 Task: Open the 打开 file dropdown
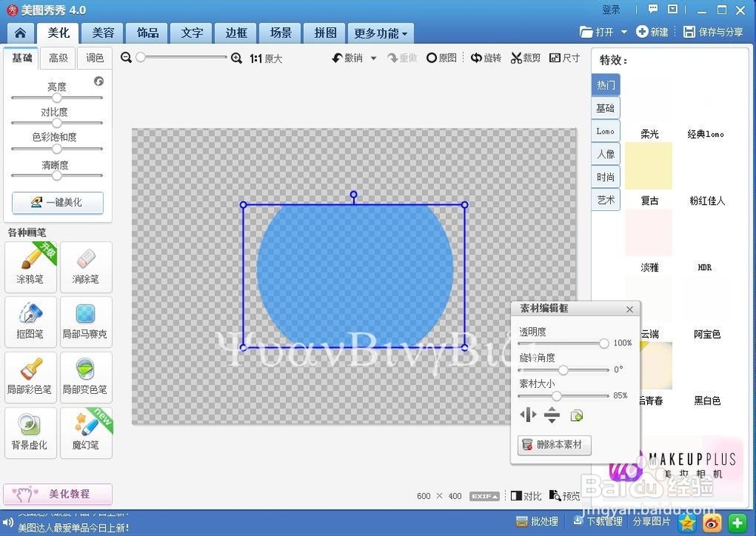pyautogui.click(x=622, y=32)
